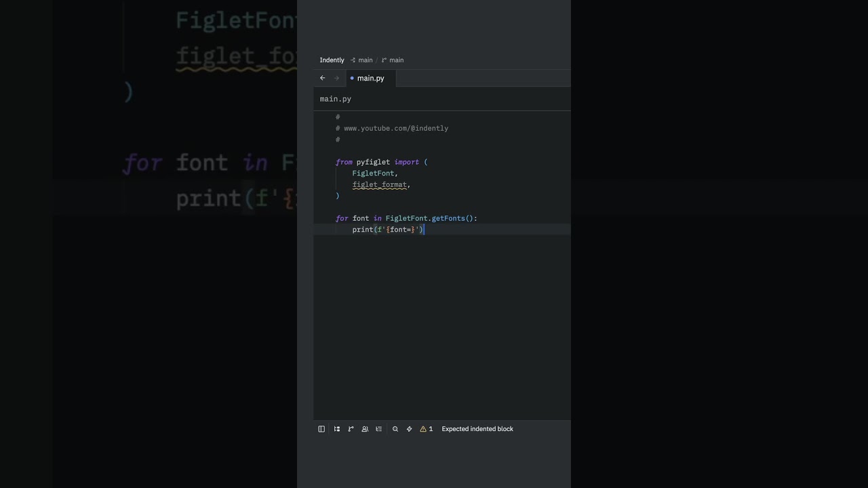868x488 pixels.
Task: Open the collaboration panel people icon
Action: (365, 429)
